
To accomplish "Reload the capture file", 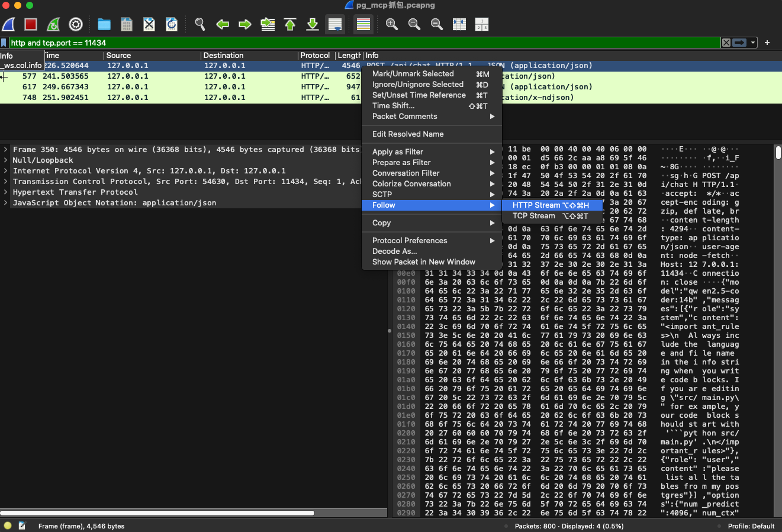I will pyautogui.click(x=172, y=24).
